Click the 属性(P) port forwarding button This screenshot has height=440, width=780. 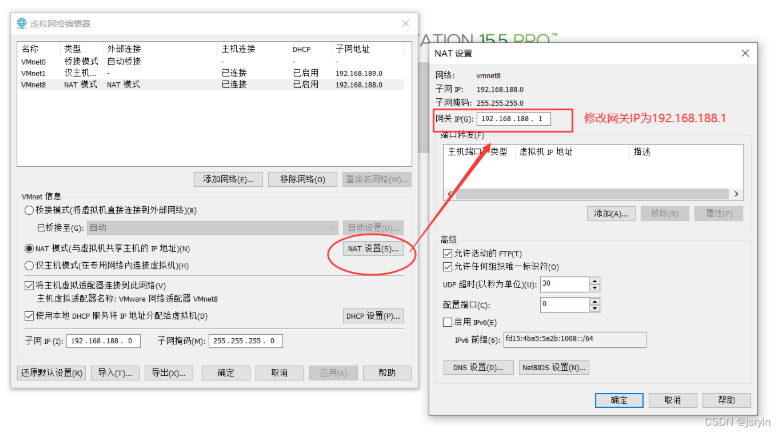[x=718, y=214]
